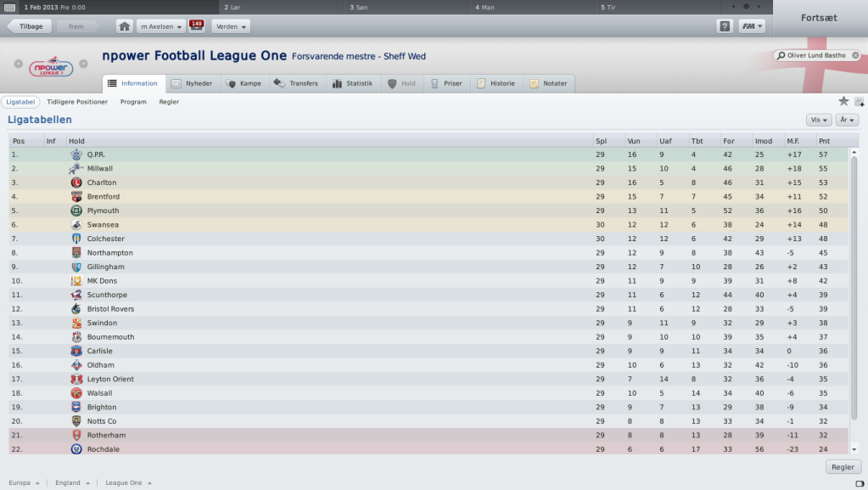The width and height of the screenshot is (868, 490).
Task: Open the Verden dropdown menu
Action: 231,26
